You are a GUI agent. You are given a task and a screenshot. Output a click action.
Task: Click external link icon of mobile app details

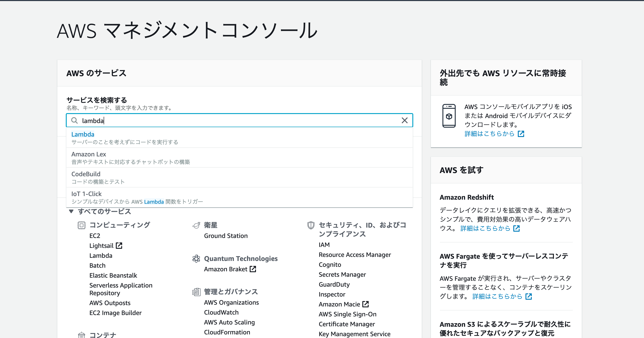coord(521,134)
